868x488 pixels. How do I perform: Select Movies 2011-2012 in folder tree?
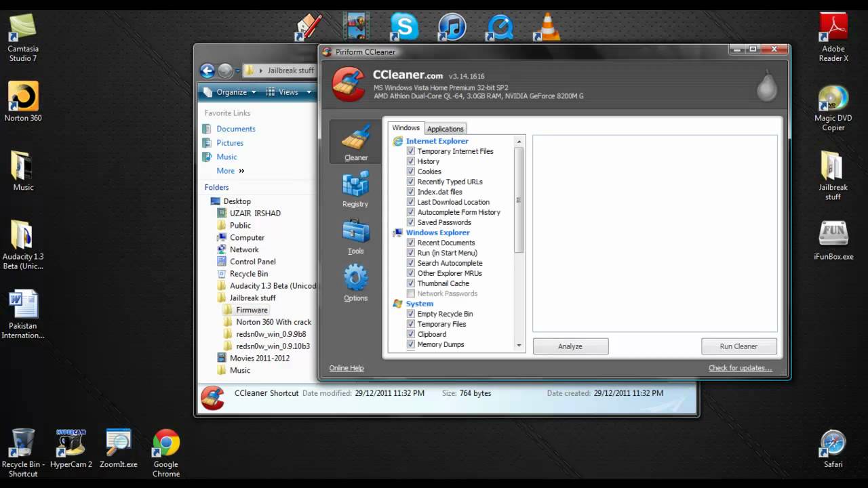pyautogui.click(x=259, y=358)
